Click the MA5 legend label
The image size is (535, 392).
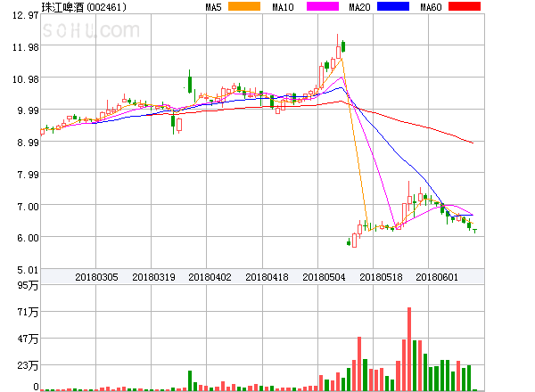click(x=213, y=7)
